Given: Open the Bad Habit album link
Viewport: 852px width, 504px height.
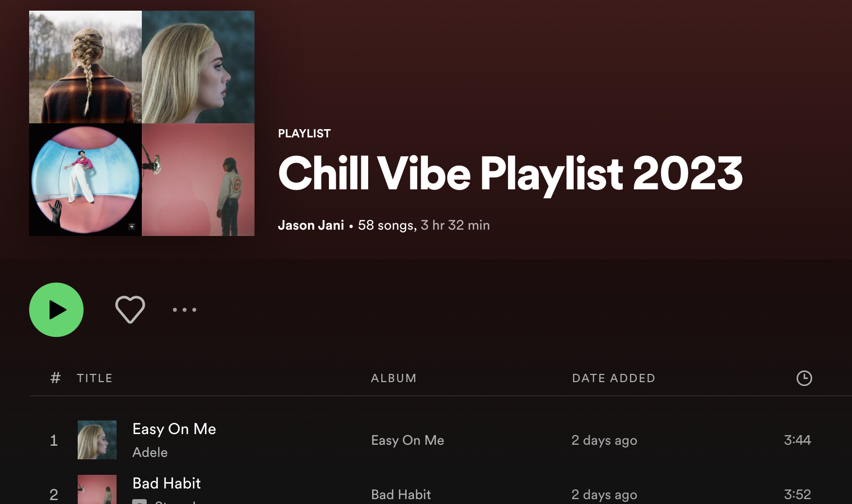Looking at the screenshot, I should pyautogui.click(x=401, y=495).
